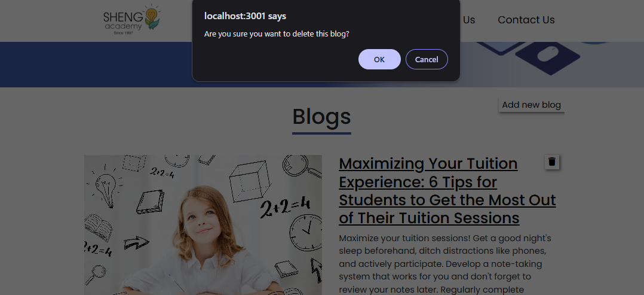Viewport: 644px width, 295px height.
Task: Click the computer mouse banner illustration
Action: click(x=548, y=58)
